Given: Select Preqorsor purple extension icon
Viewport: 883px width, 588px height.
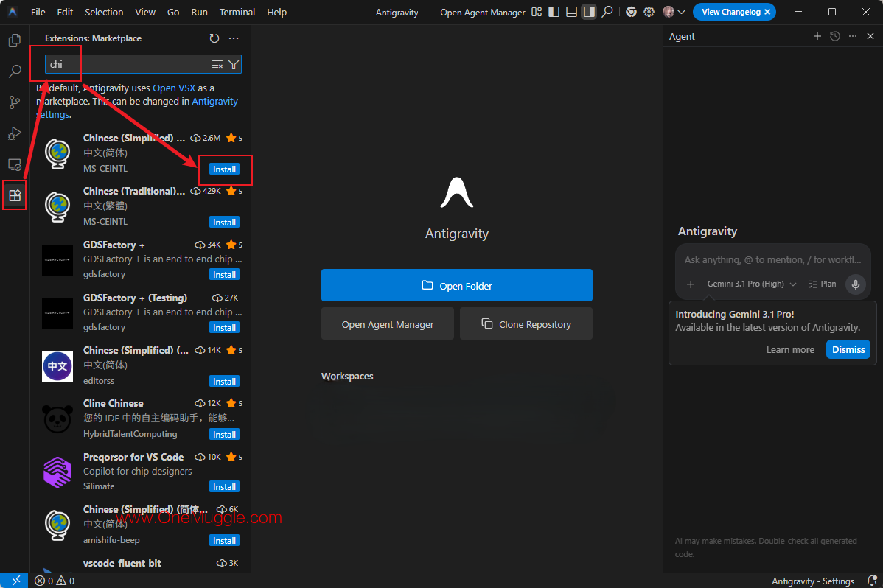Looking at the screenshot, I should (57, 472).
